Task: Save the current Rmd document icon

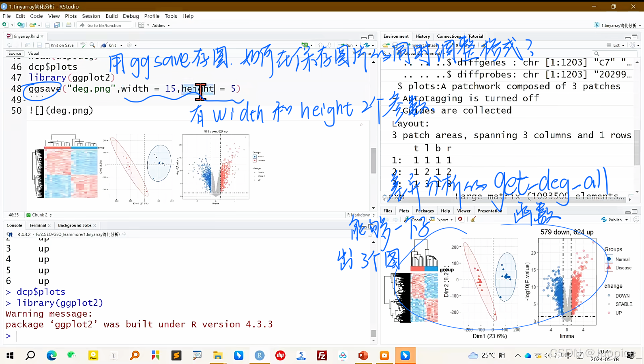Action: pyautogui.click(x=39, y=45)
